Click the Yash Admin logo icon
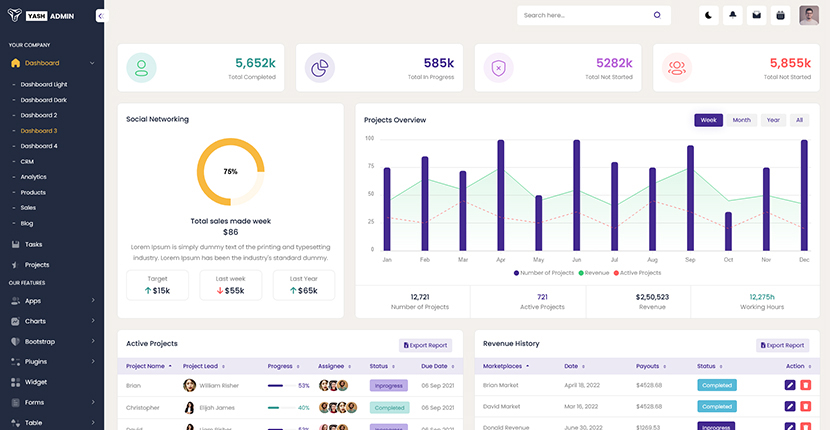The image size is (830, 430). (x=14, y=15)
